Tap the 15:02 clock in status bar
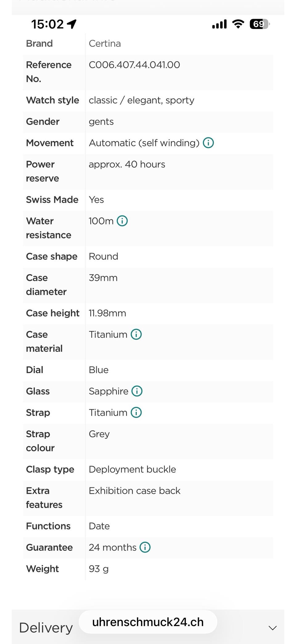Image resolution: width=296 pixels, height=644 pixels. [x=47, y=24]
